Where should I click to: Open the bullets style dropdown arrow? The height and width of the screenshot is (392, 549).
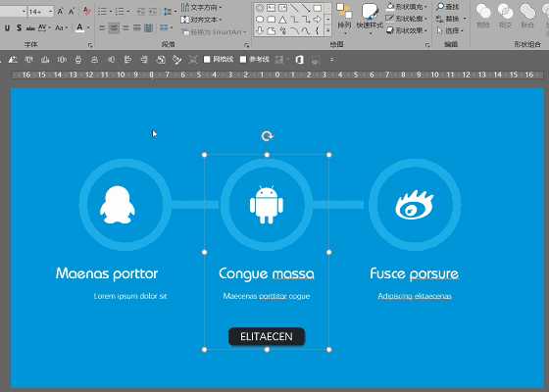pyautogui.click(x=111, y=12)
